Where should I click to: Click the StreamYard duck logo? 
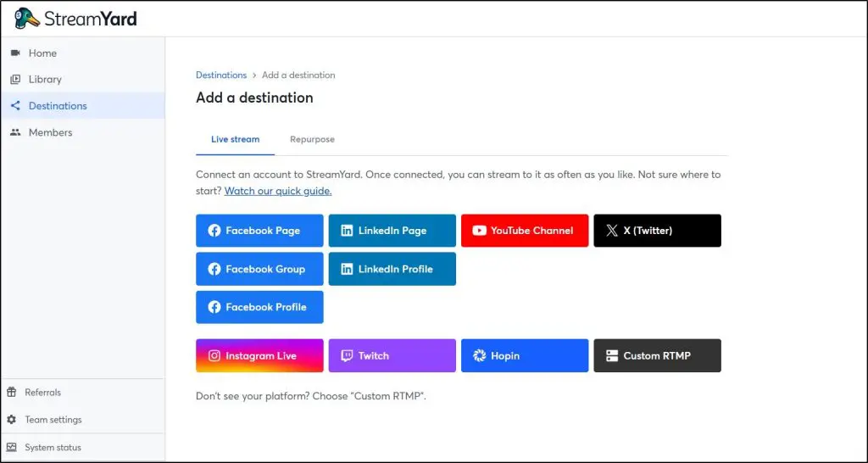[x=27, y=18]
